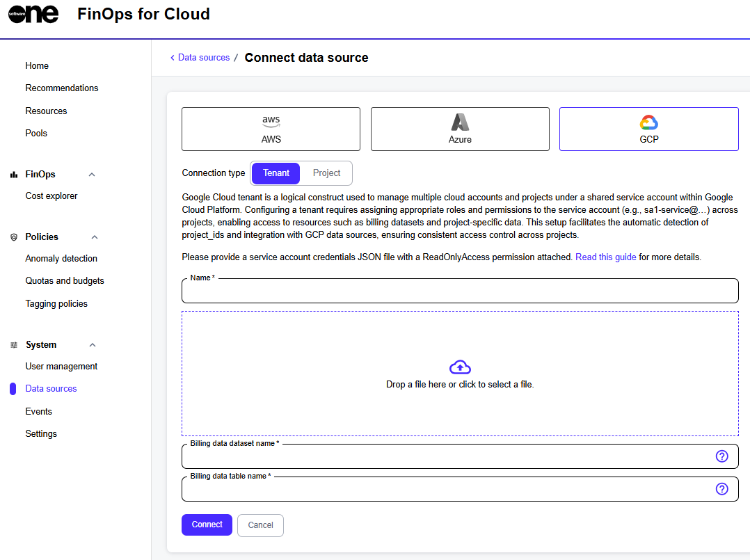Select the AWS cloud provider card

tap(271, 129)
